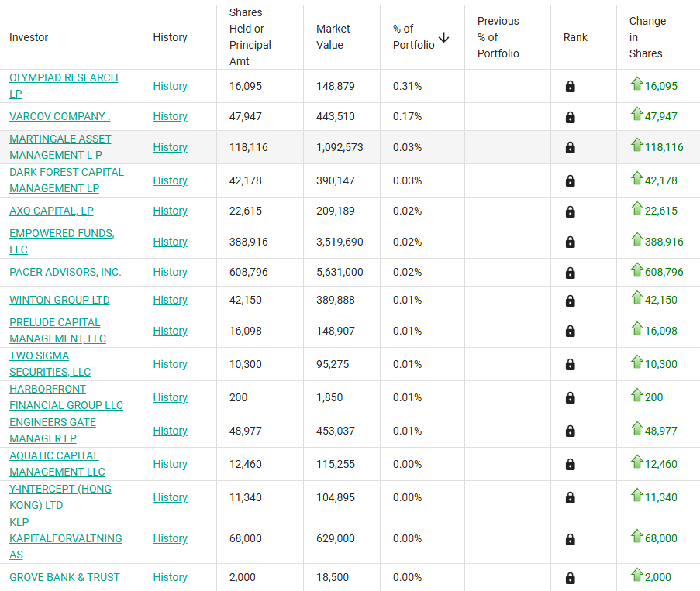Click the lock icon in Empowered Funds row
The width and height of the screenshot is (700, 591).
click(570, 242)
